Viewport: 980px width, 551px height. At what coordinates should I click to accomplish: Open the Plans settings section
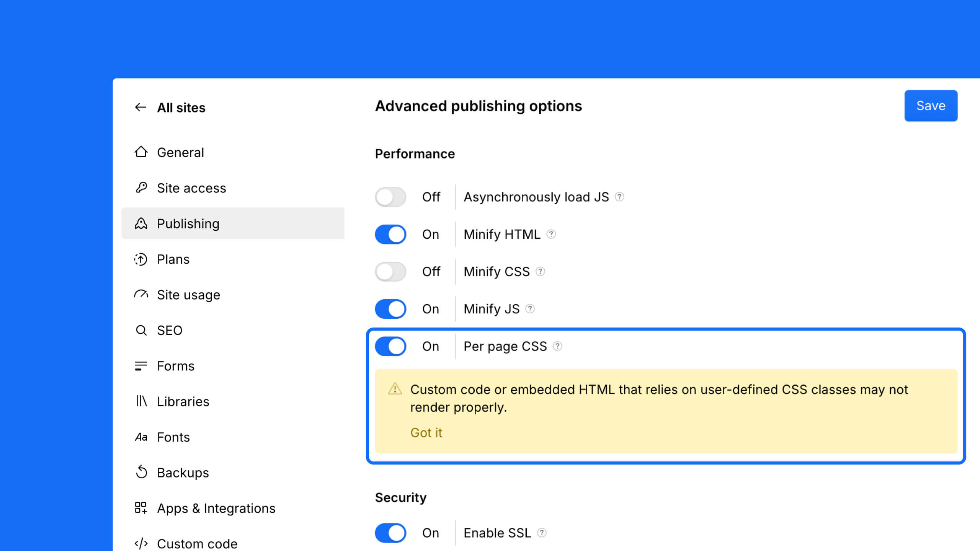point(173,259)
